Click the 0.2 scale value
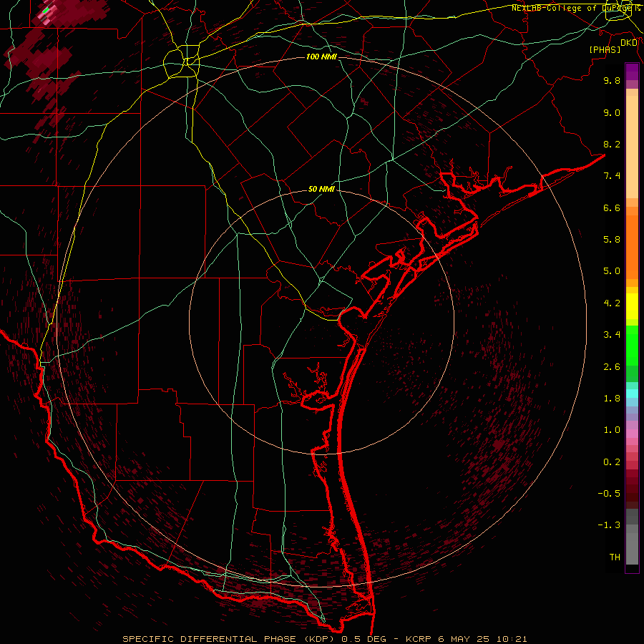This screenshot has height=644, width=644. click(612, 462)
